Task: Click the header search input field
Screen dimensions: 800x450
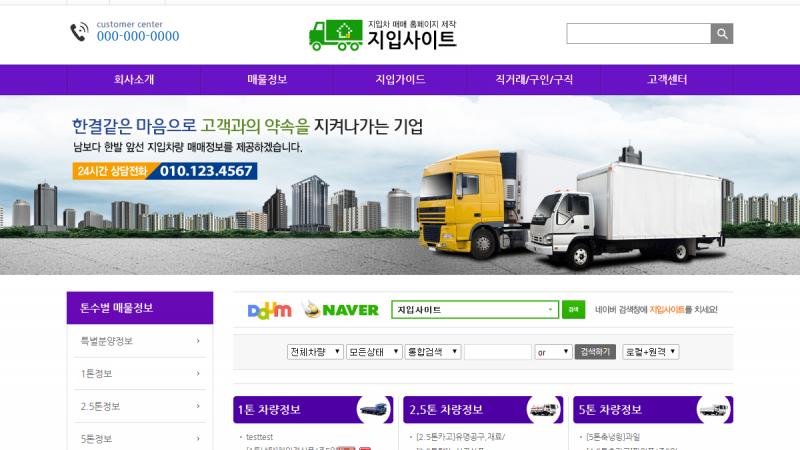Action: pos(638,34)
